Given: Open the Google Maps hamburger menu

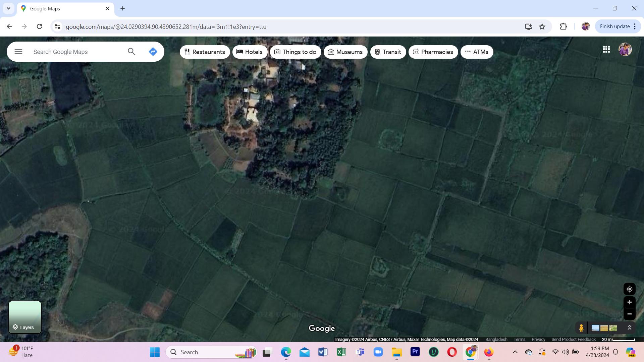Looking at the screenshot, I should 18,52.
